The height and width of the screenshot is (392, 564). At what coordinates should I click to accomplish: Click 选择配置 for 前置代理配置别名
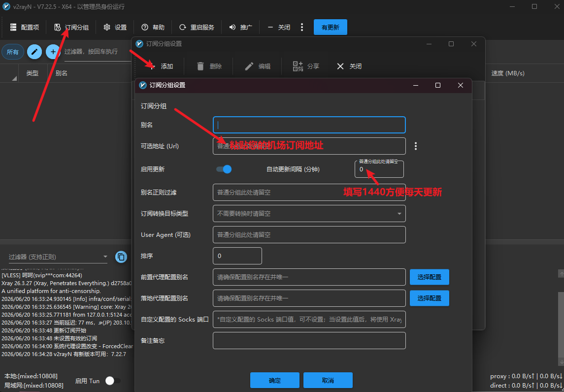tap(430, 277)
